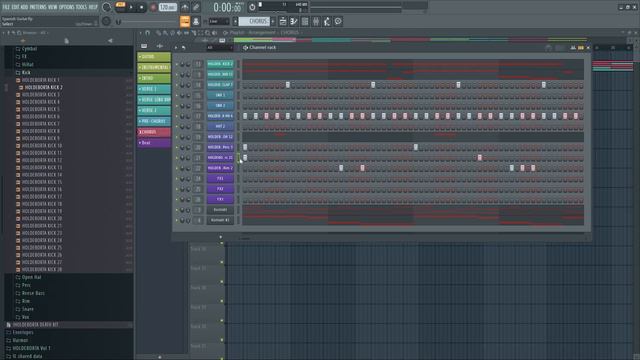Open the SNR 2 channel button
The width and height of the screenshot is (640, 360).
(x=220, y=106)
